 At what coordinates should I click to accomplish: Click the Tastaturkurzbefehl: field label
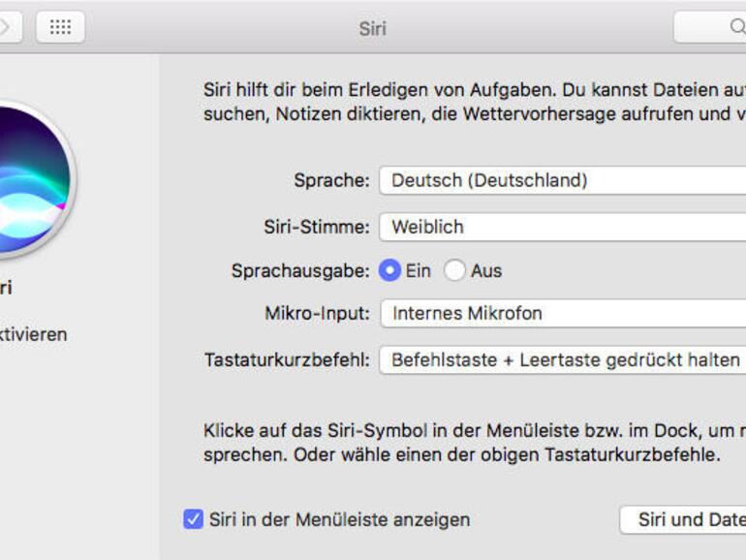point(287,359)
